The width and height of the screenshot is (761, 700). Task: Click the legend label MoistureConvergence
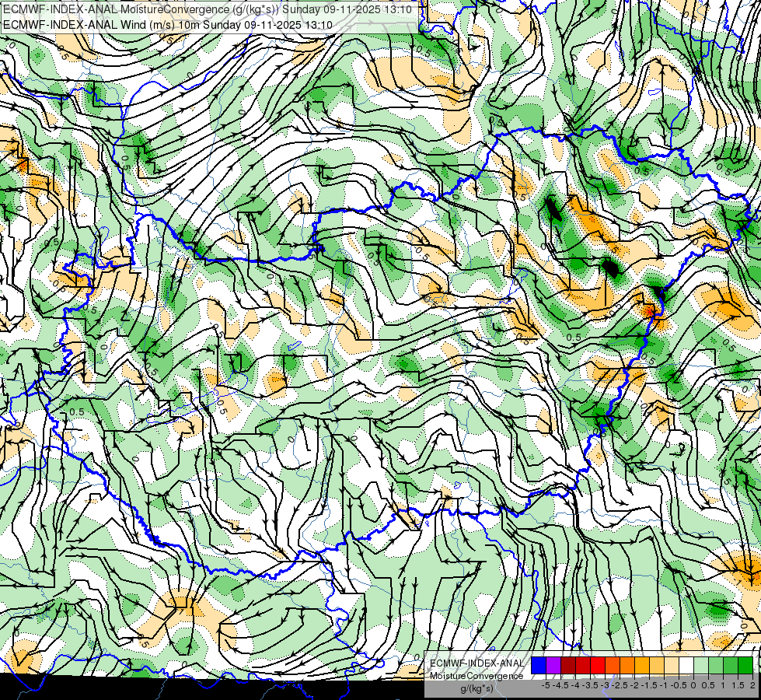[477, 676]
